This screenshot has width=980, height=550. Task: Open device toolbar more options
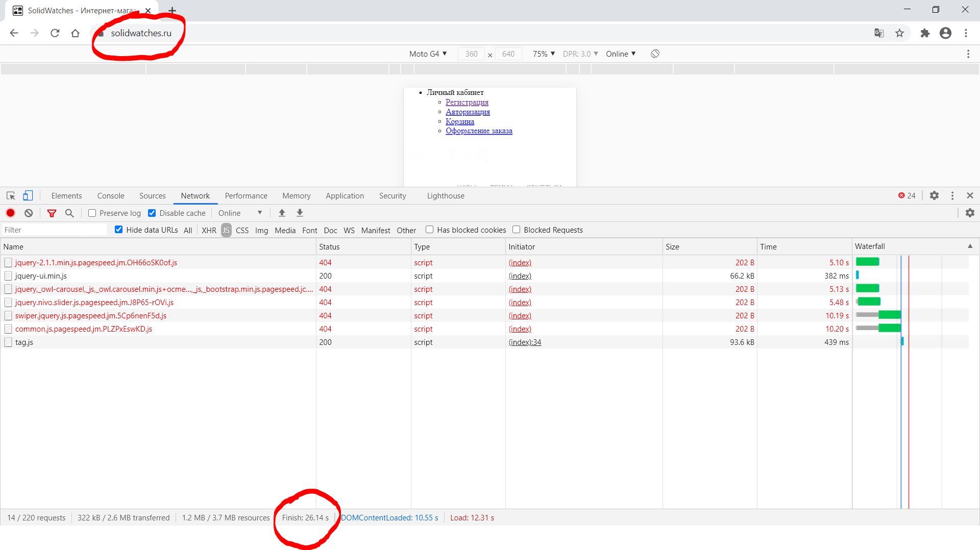pos(968,54)
